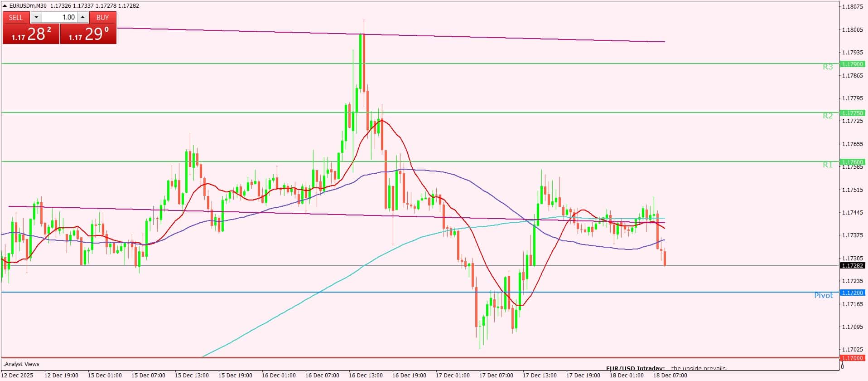Click the R2 resistance label
868x381 pixels.
point(828,116)
